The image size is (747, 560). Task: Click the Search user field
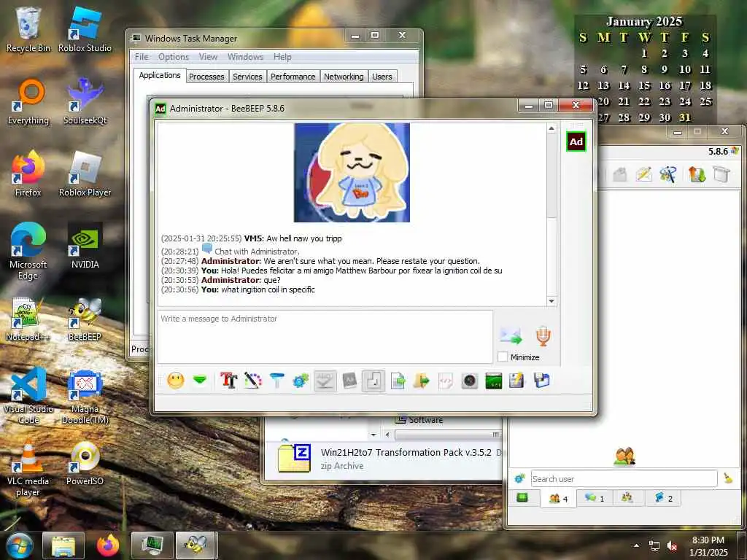click(624, 478)
